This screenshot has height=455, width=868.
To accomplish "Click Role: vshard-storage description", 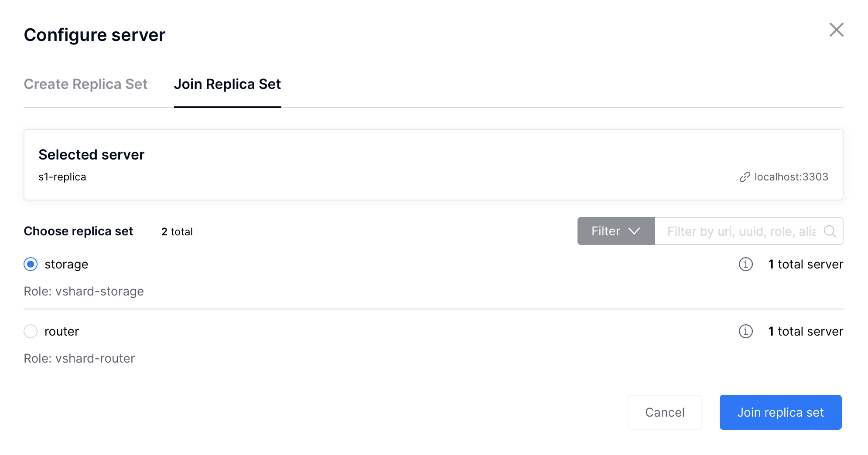I will pyautogui.click(x=84, y=291).
